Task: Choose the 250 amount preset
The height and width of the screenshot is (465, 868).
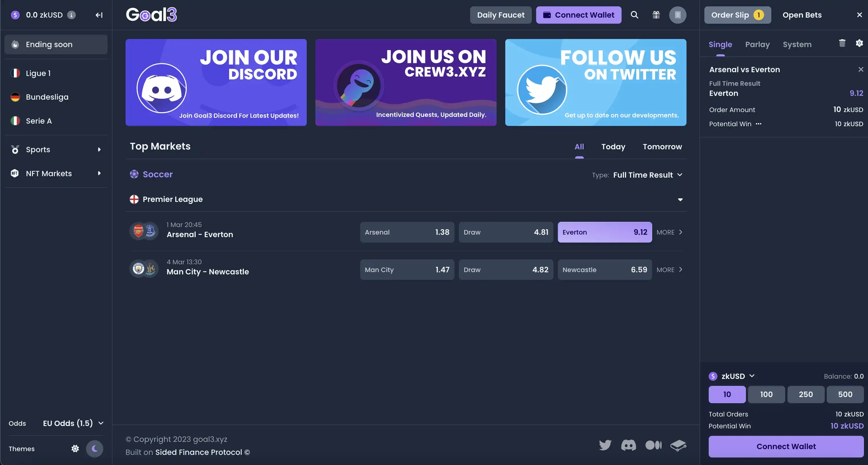Action: pos(806,394)
